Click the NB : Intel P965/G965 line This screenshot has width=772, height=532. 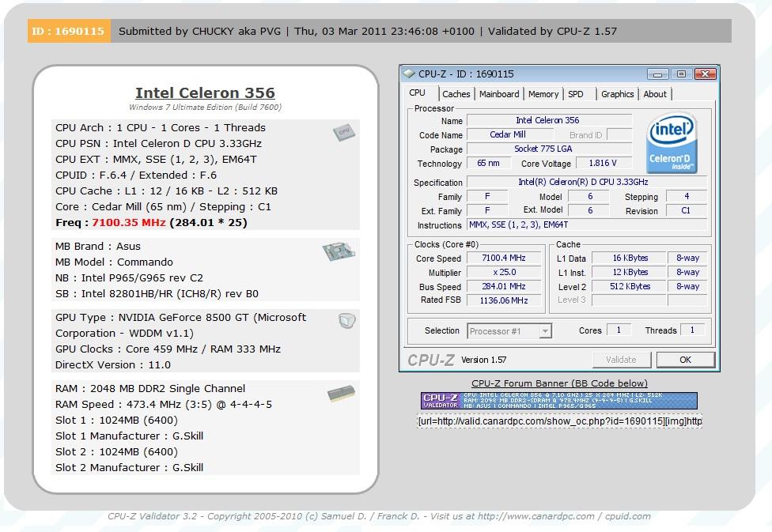(x=129, y=278)
